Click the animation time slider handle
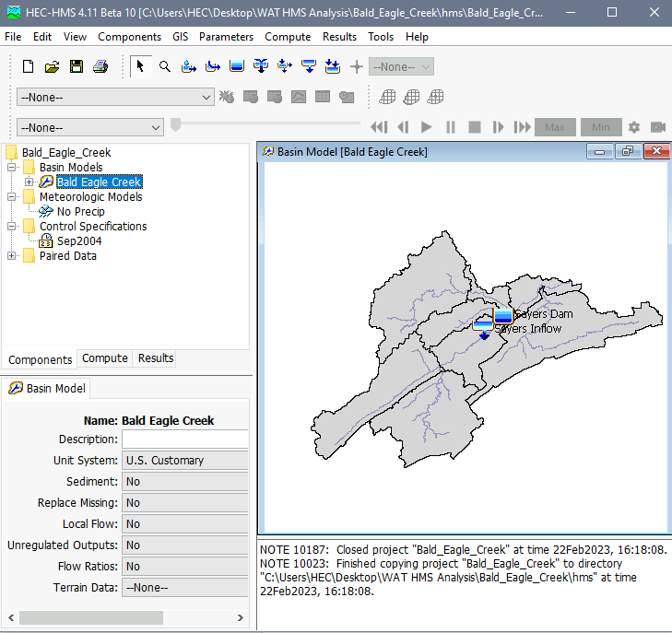This screenshot has height=633, width=672. (x=175, y=124)
